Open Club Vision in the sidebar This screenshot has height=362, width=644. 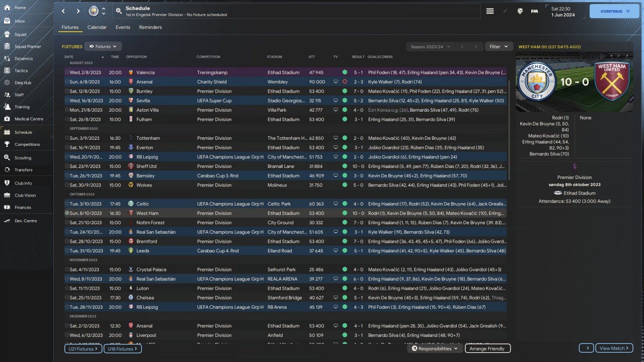click(25, 195)
